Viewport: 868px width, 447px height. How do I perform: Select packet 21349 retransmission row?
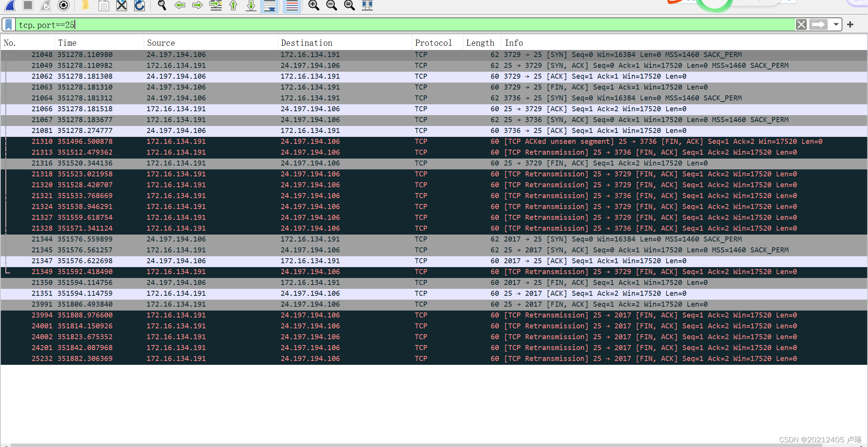coord(434,272)
